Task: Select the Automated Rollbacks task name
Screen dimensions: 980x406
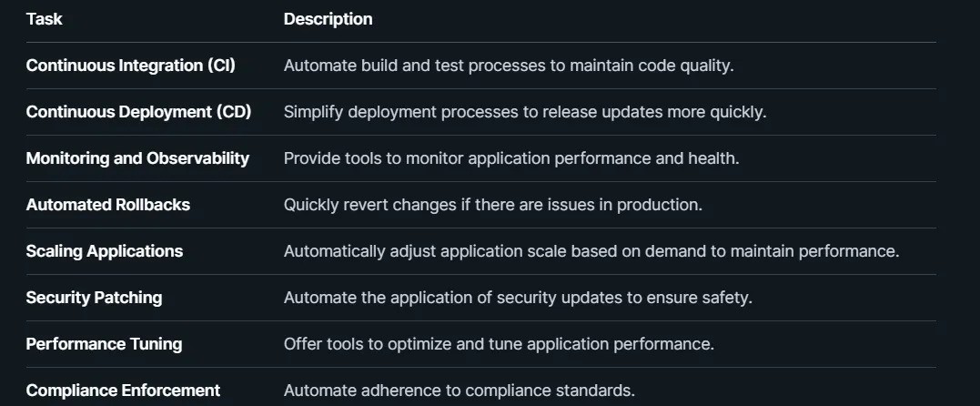Action: pyautogui.click(x=107, y=205)
